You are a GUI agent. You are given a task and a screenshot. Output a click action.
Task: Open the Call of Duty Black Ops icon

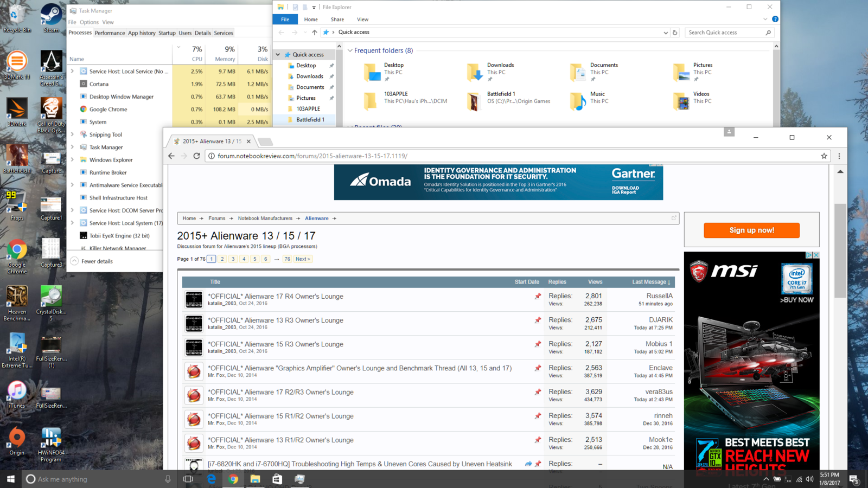(x=51, y=115)
